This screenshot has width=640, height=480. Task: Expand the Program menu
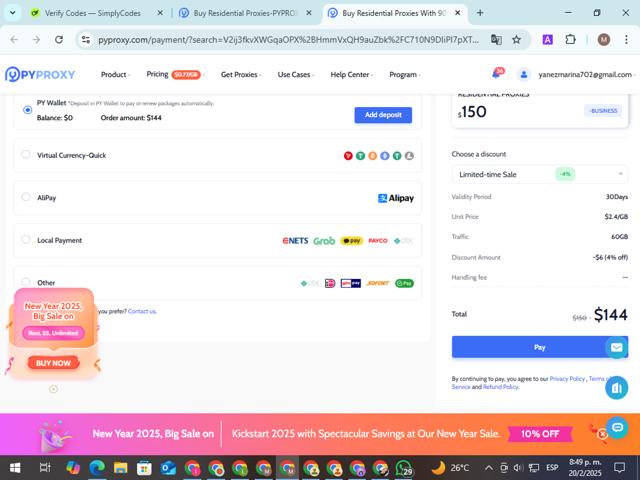(404, 75)
